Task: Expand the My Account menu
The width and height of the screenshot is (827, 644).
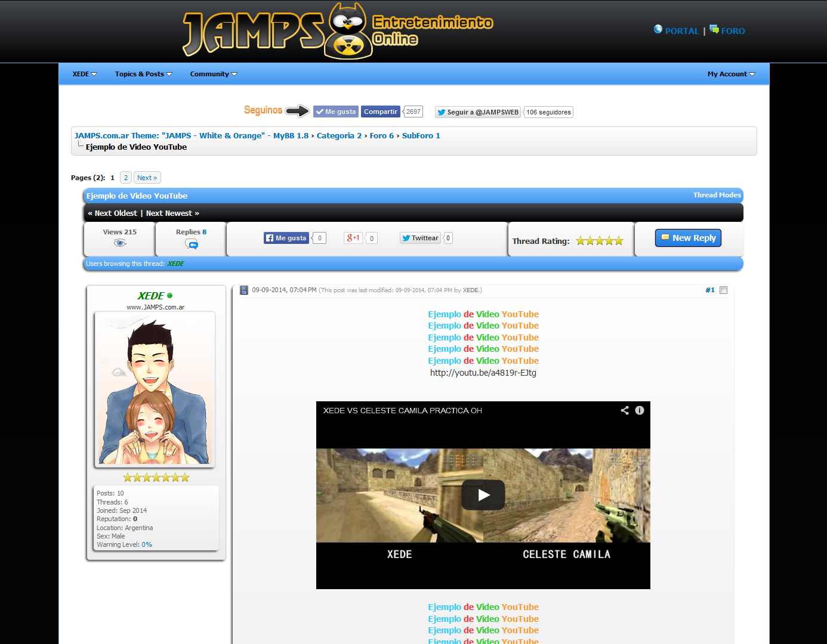Action: pos(731,74)
